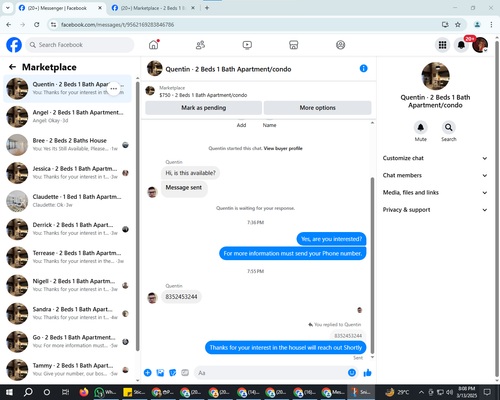Open Sticky Notes from the taskbar
The height and width of the screenshot is (400, 500).
133,392
